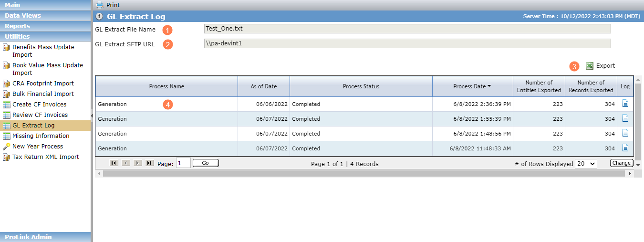Click the Benefits Mass Update Import icon
This screenshot has height=242, width=644.
(x=7, y=47)
